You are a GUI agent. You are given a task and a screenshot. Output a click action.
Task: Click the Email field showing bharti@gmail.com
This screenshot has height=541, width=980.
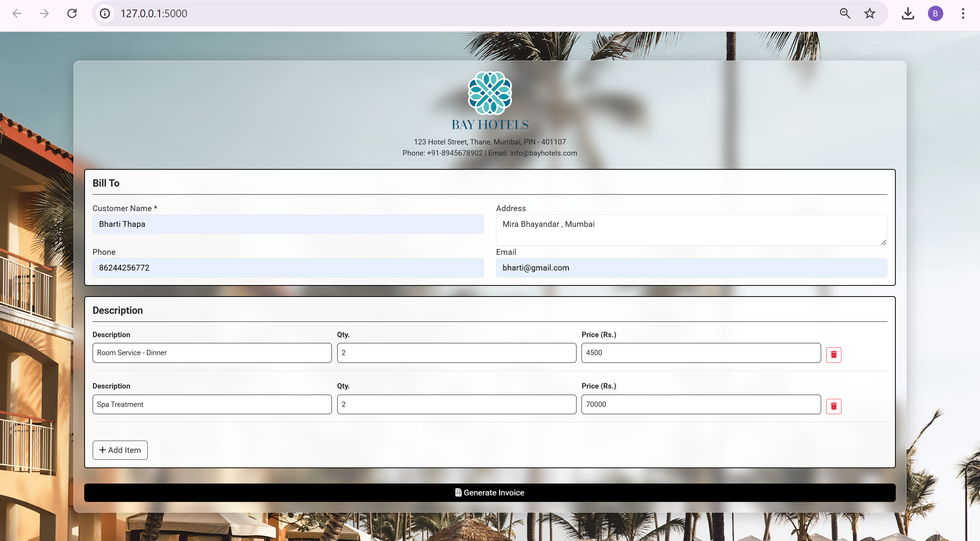[691, 267]
